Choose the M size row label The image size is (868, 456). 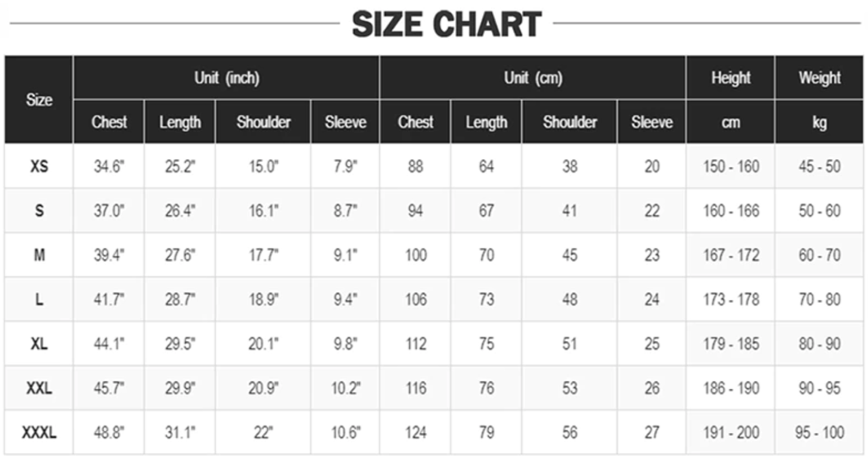tap(39, 255)
